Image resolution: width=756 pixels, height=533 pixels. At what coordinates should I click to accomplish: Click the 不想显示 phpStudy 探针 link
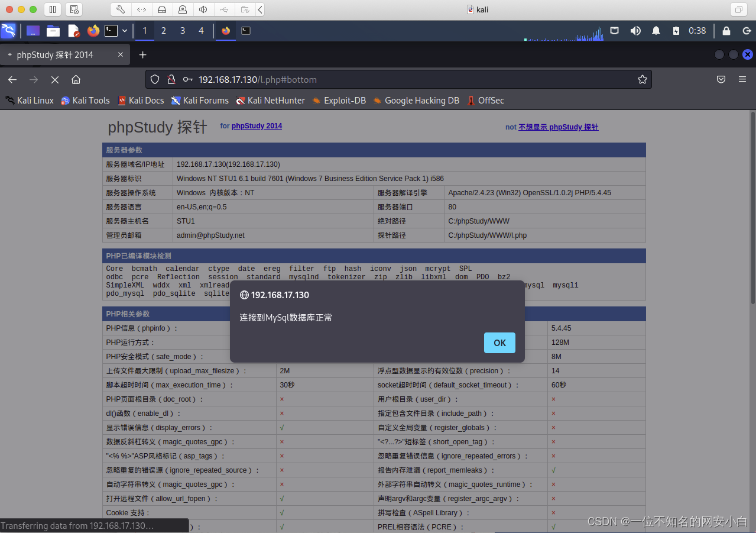coord(558,127)
